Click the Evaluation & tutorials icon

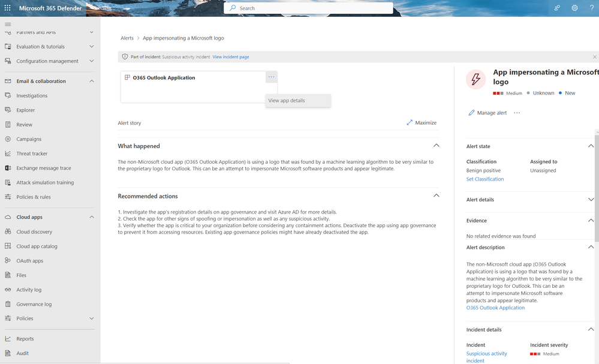point(8,47)
